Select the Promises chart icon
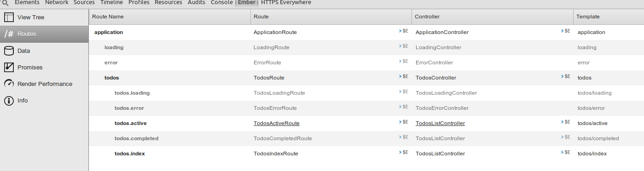The width and height of the screenshot is (644, 171). tap(9, 67)
